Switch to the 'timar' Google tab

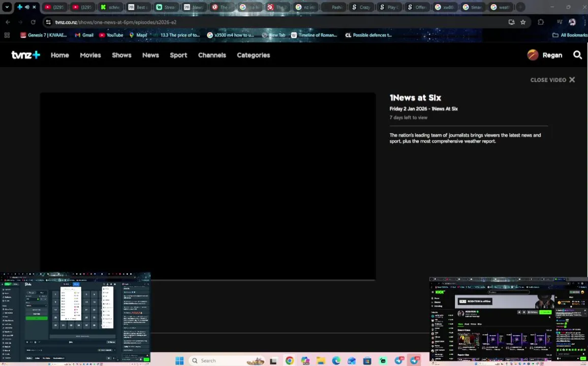coord(473,7)
